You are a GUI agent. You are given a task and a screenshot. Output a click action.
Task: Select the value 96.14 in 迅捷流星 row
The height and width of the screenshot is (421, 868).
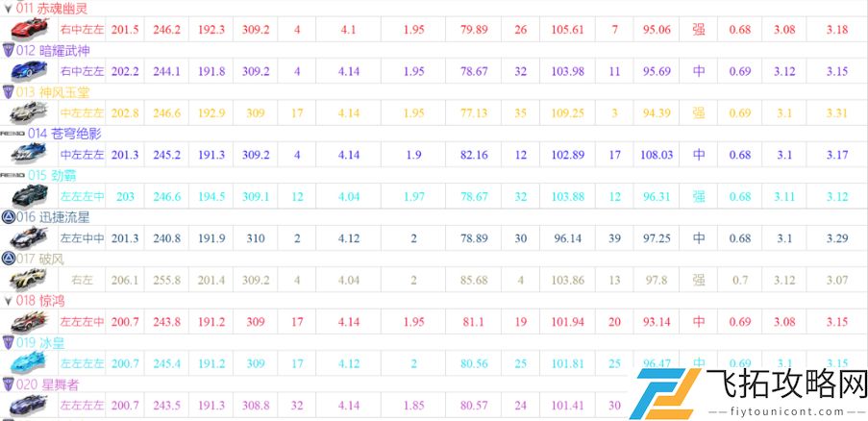click(x=567, y=238)
